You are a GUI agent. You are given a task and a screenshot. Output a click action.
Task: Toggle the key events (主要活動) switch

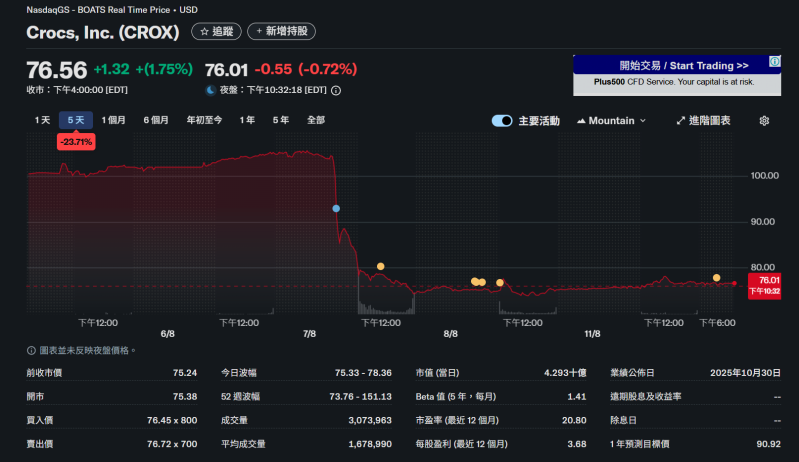pos(502,121)
